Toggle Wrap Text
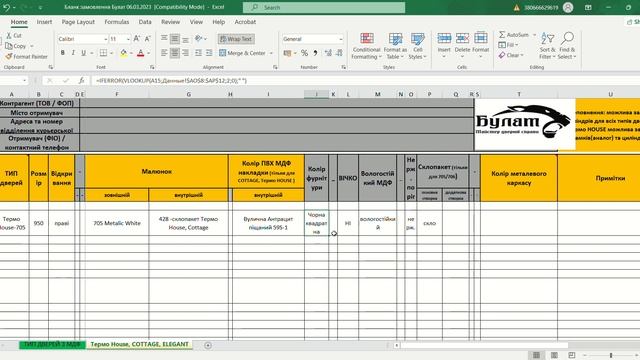Screen dimensions: 640x360 pyautogui.click(x=236, y=39)
